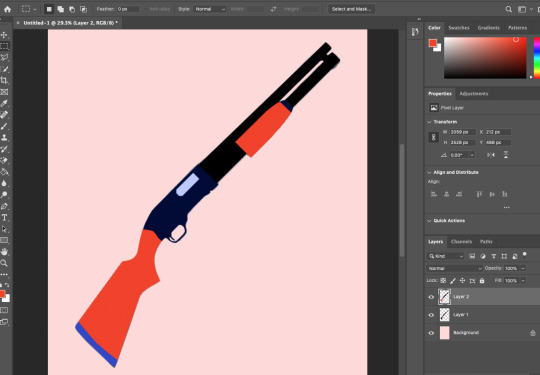Toggle lock all padlock
540x375 pixels.
pos(482,281)
